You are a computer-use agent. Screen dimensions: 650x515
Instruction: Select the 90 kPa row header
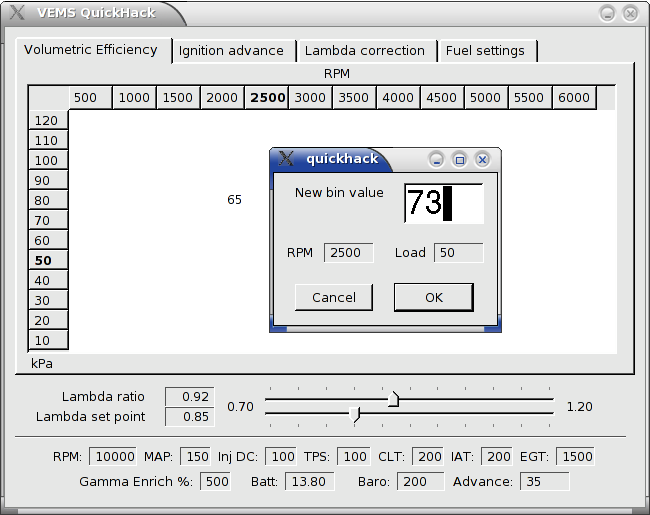tap(48, 180)
